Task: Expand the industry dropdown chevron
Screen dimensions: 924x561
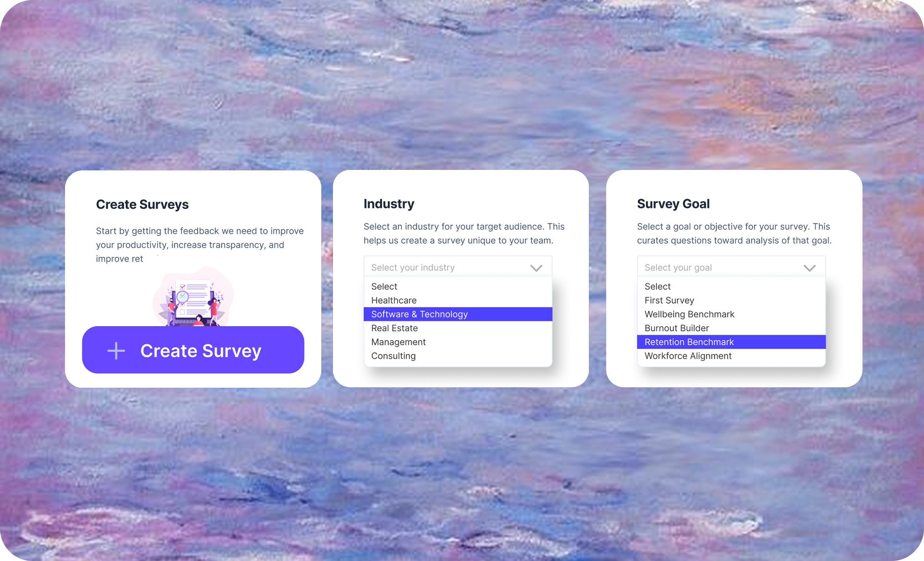Action: coord(536,268)
